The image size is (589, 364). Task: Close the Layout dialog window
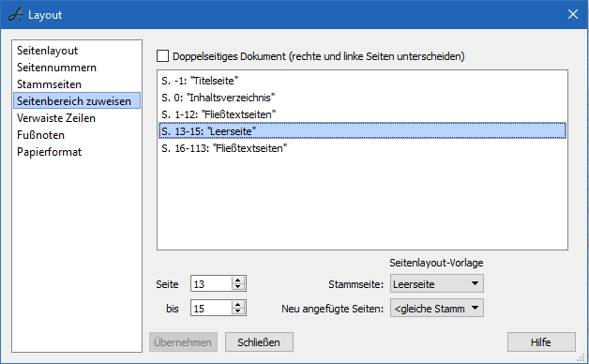[x=573, y=14]
